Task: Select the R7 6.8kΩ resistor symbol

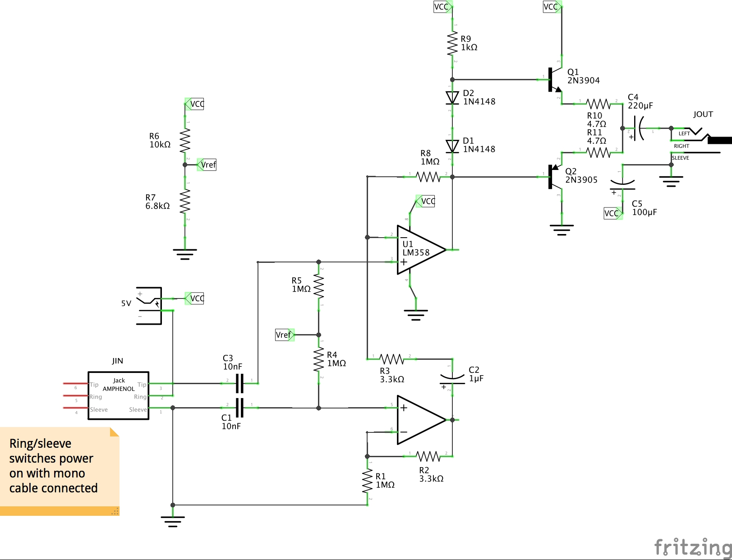Action: [185, 202]
